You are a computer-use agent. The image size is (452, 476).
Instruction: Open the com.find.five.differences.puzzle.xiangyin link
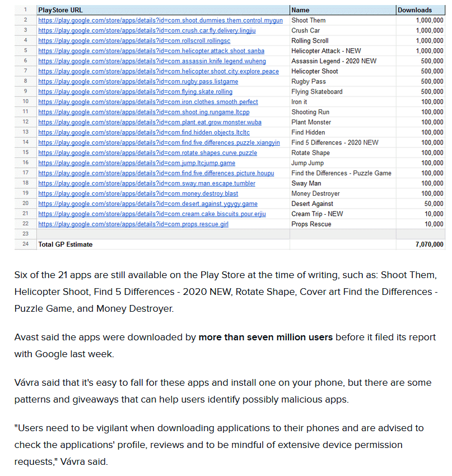[159, 142]
